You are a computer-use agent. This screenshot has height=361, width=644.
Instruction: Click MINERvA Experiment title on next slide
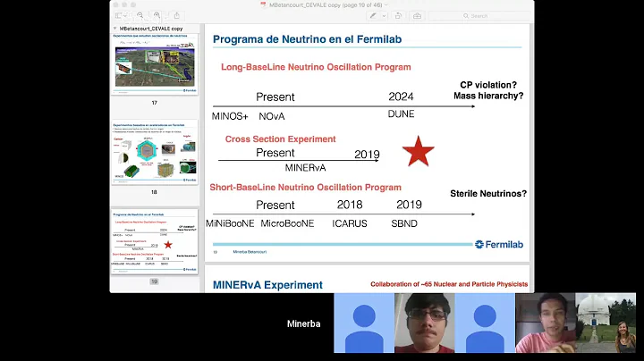pyautogui.click(x=267, y=285)
